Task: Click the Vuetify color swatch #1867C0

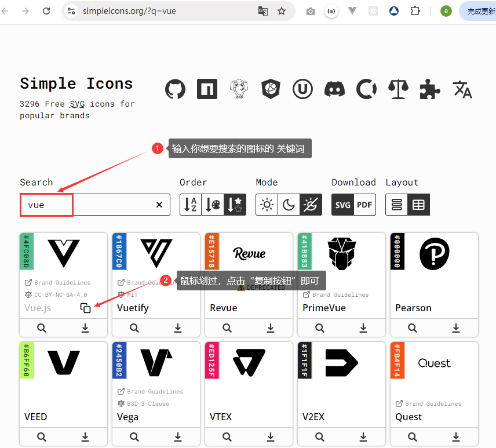Action: point(119,252)
